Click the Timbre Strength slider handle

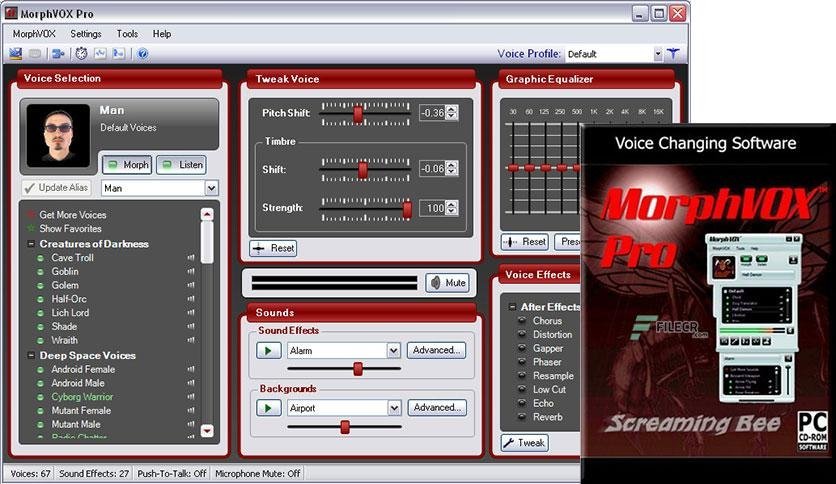[x=407, y=209]
